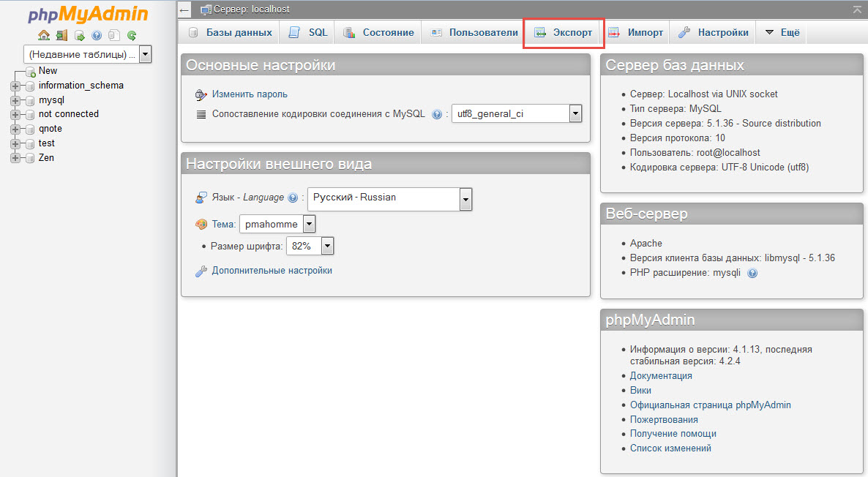Open the Базы данных tab
This screenshot has height=477, width=868.
(x=230, y=33)
